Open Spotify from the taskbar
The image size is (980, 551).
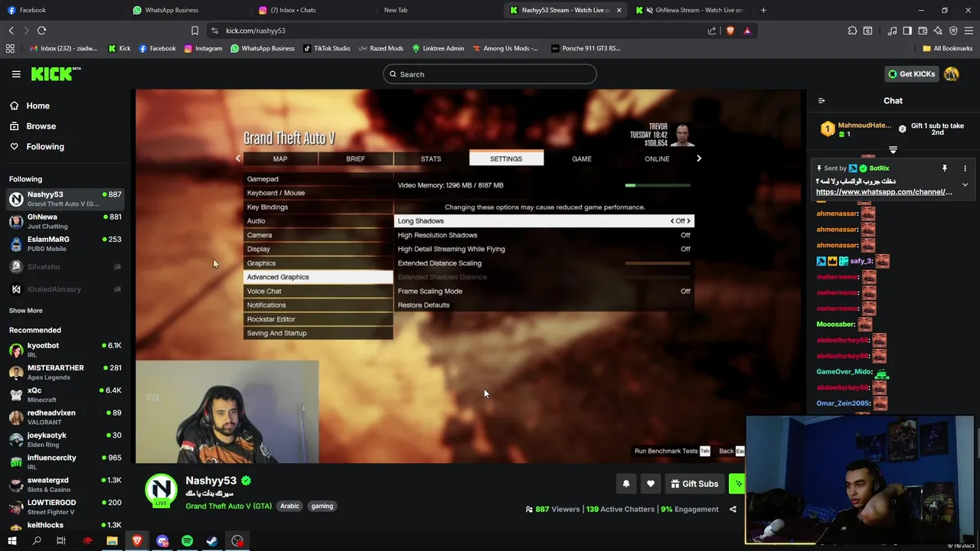[x=187, y=541]
